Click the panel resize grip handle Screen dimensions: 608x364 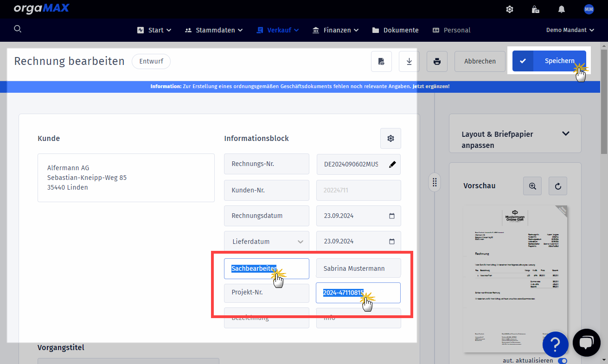[x=435, y=182]
